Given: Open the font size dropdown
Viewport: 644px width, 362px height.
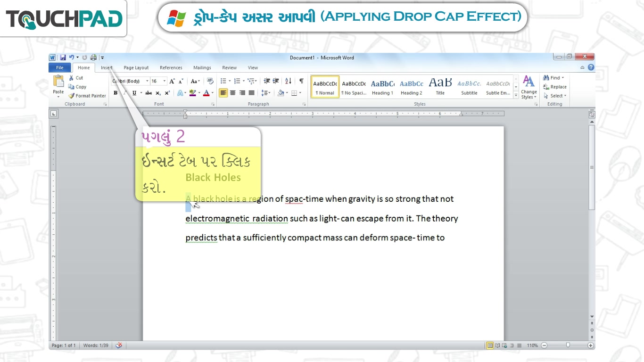Looking at the screenshot, I should coord(165,81).
